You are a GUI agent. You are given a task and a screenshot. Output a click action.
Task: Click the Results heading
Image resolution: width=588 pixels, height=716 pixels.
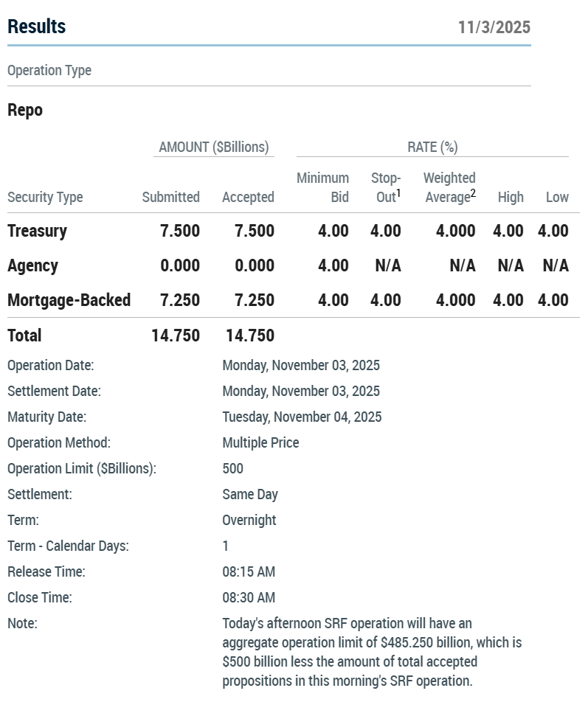pyautogui.click(x=36, y=27)
